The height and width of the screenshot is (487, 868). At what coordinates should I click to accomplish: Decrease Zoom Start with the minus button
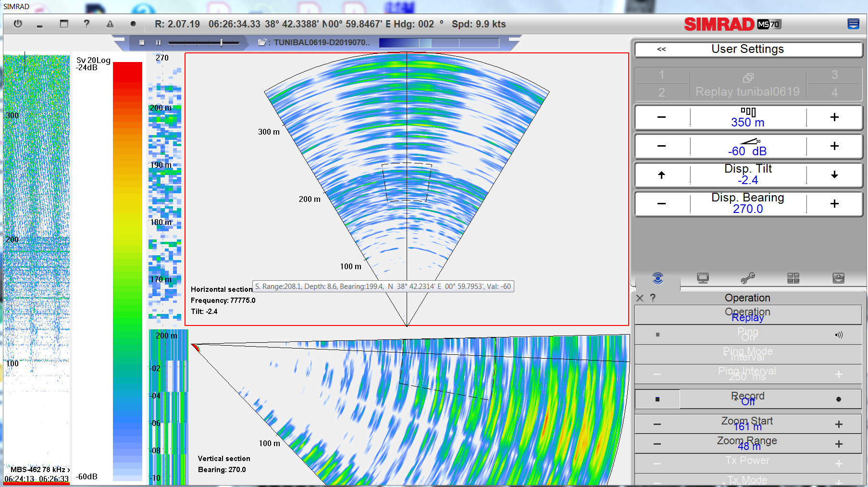click(657, 424)
